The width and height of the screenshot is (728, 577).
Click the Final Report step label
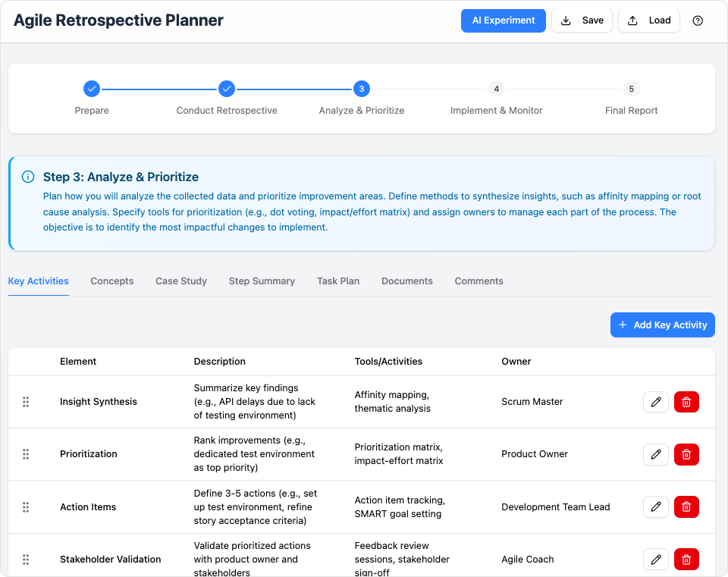pyautogui.click(x=632, y=111)
